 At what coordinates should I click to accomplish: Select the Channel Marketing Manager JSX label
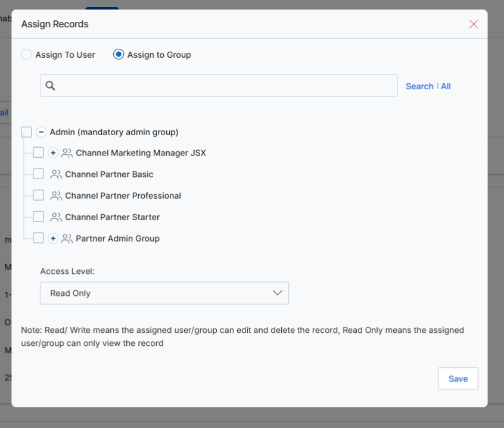click(141, 153)
